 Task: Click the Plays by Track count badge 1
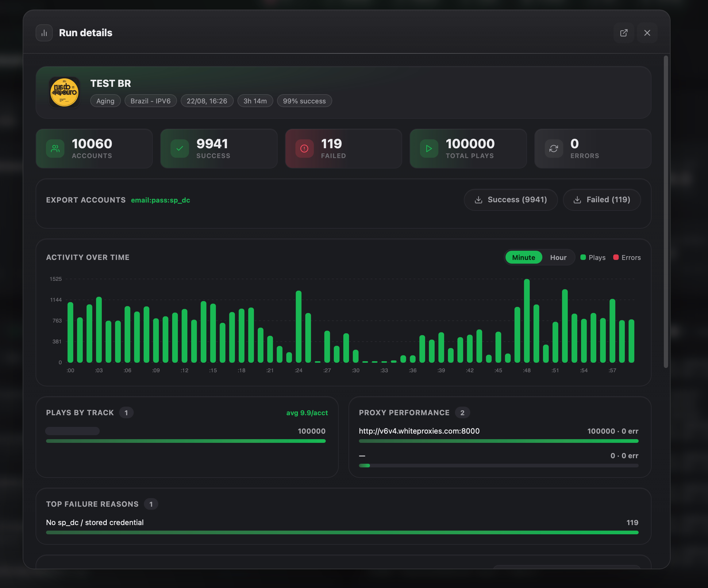[126, 412]
